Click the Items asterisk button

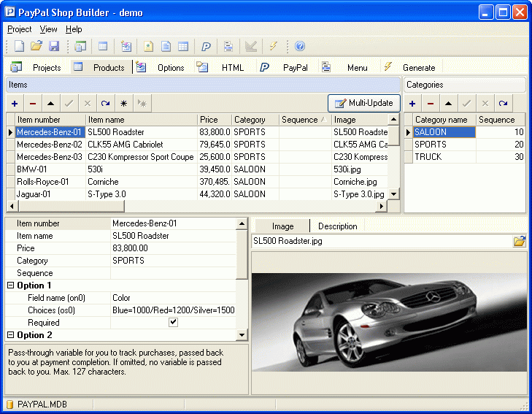tap(124, 104)
